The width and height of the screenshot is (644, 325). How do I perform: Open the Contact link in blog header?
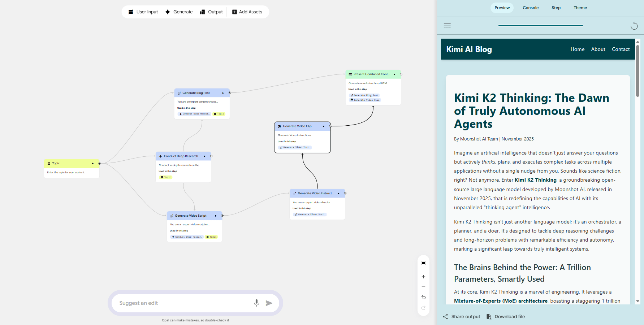621,49
